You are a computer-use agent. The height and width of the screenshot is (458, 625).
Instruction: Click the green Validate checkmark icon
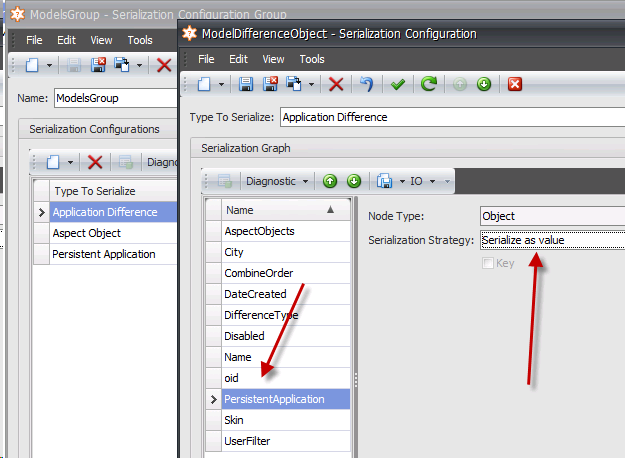coord(398,84)
